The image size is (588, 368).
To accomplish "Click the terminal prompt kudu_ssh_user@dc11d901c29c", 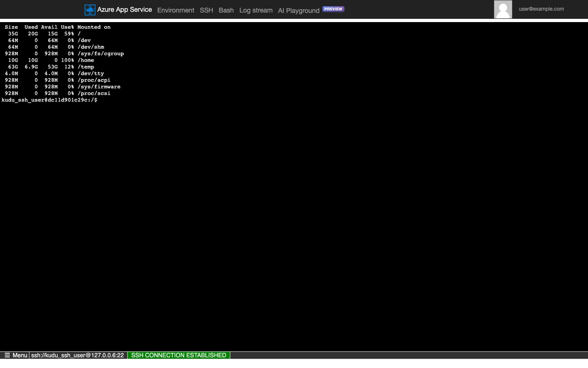I will click(49, 100).
